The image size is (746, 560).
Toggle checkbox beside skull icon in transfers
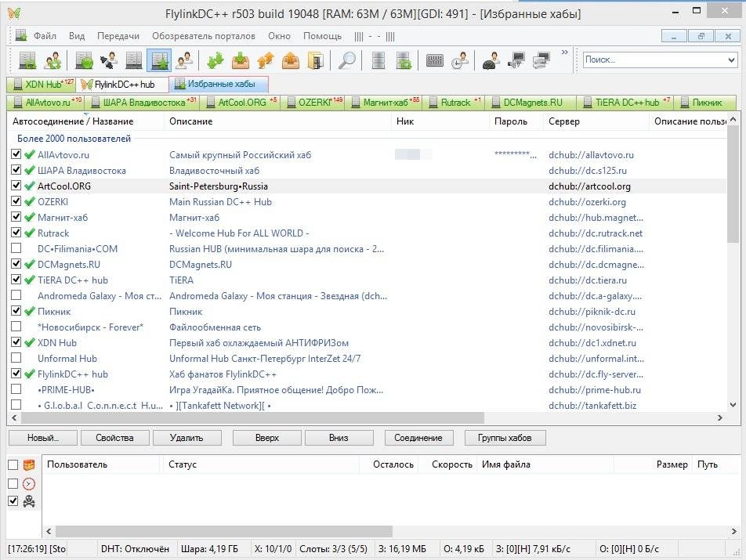point(13,501)
